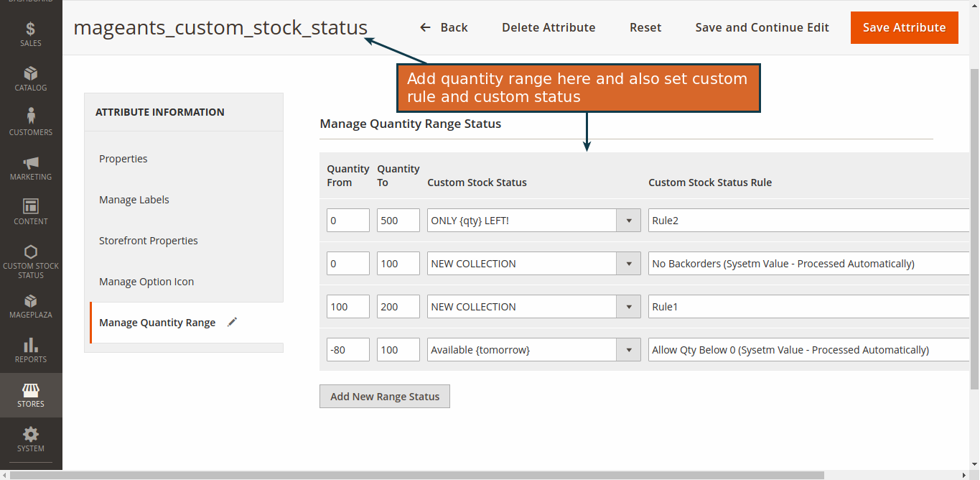Open the Available {tomorrow} status dropdown

tap(533, 350)
